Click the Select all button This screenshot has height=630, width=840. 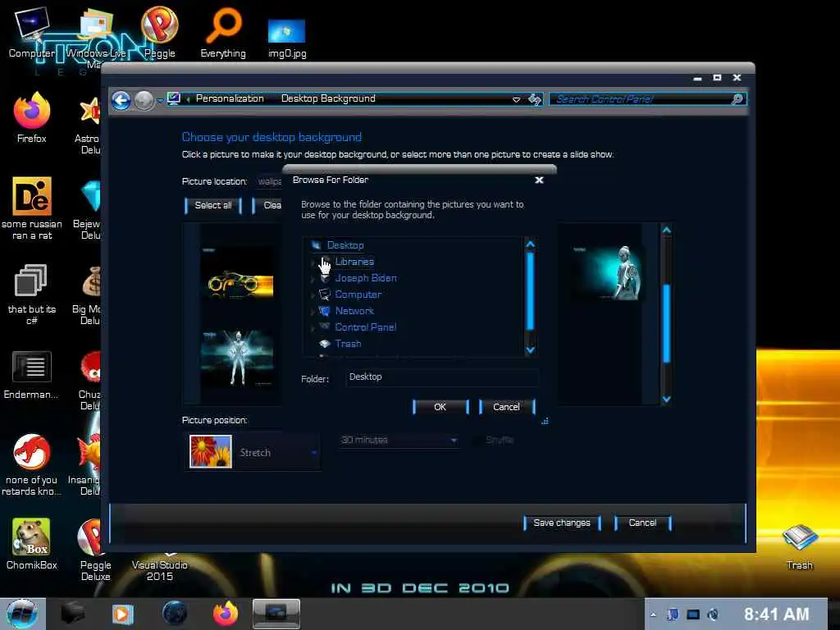[213, 205]
